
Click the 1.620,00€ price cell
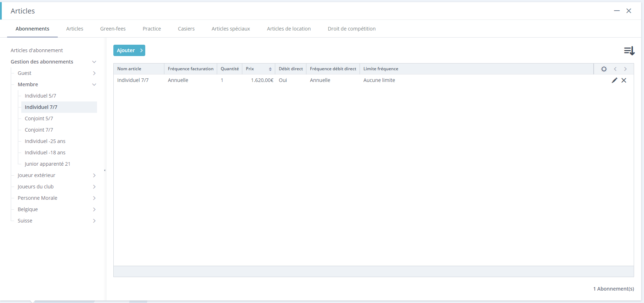tap(262, 80)
